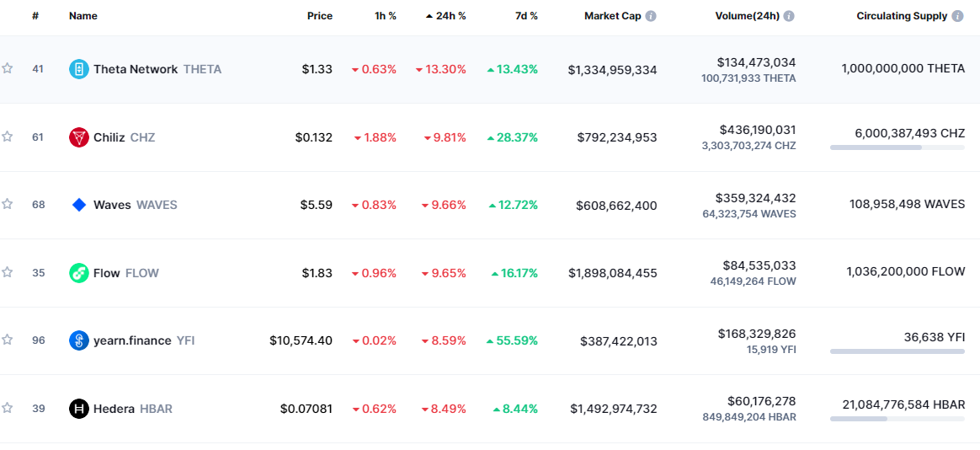Click Chiliz circulating supply progress bar
This screenshot has height=450, width=980.
coord(897,147)
